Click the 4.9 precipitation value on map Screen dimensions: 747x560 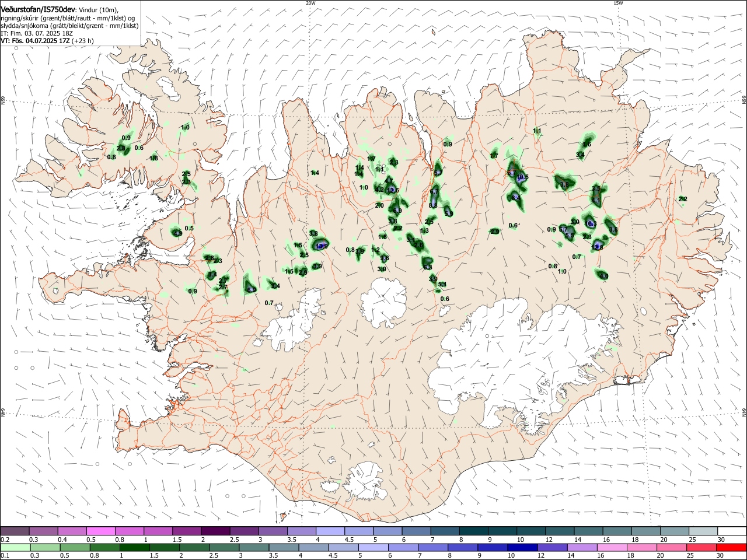click(x=177, y=233)
